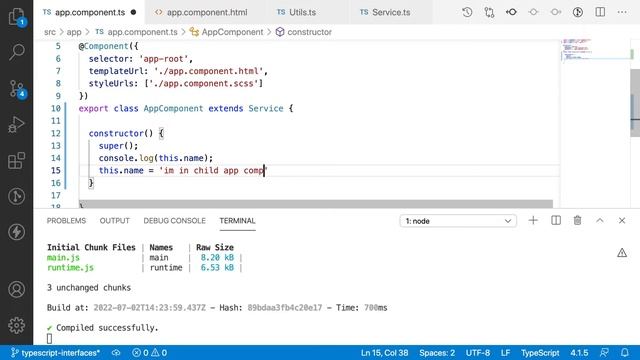Go to next change arrow icon
This screenshot has height=360, width=640.
(556, 12)
